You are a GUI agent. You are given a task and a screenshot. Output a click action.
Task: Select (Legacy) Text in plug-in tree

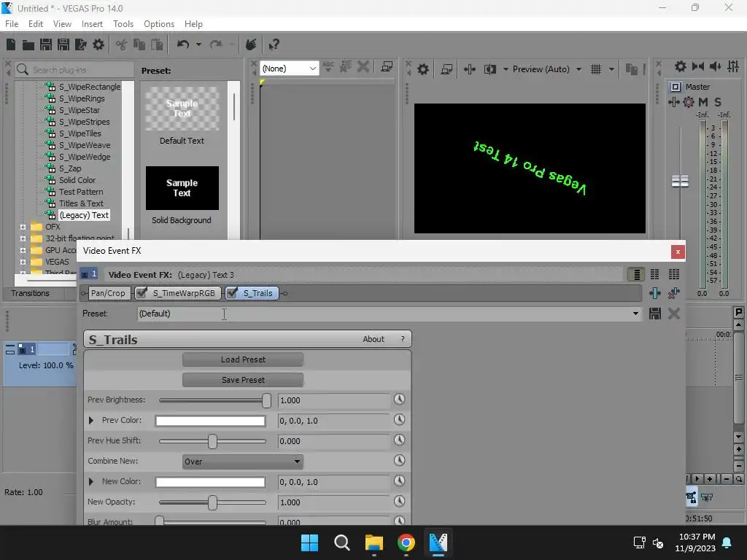(x=84, y=215)
